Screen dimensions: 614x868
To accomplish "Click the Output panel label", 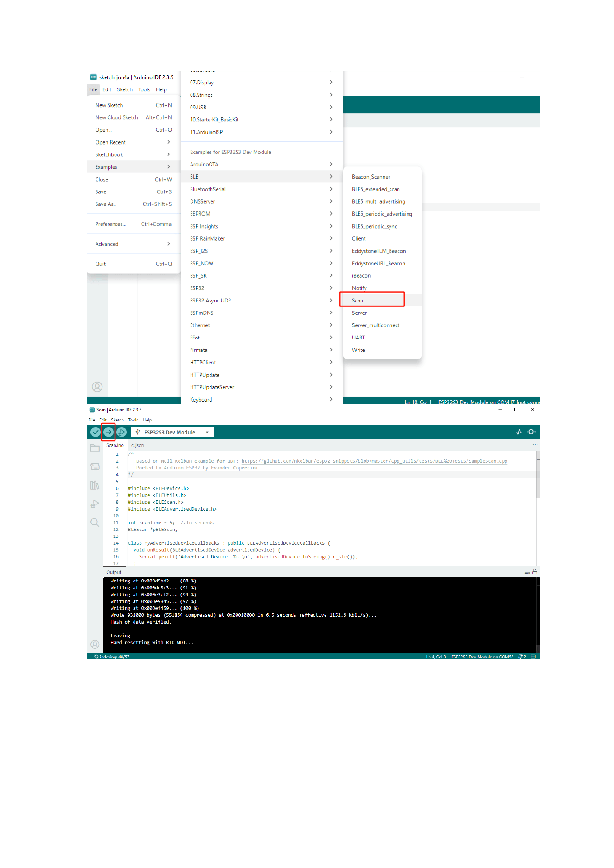I will click(x=114, y=572).
